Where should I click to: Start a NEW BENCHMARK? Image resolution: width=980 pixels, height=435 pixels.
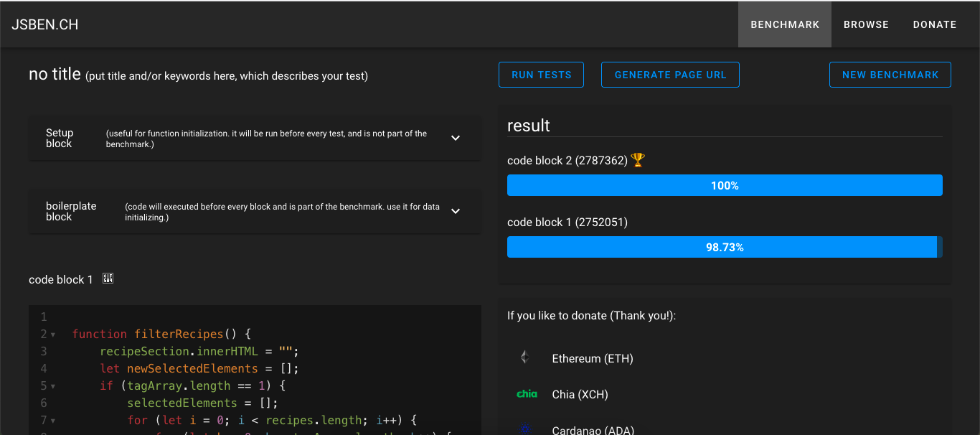coord(890,74)
